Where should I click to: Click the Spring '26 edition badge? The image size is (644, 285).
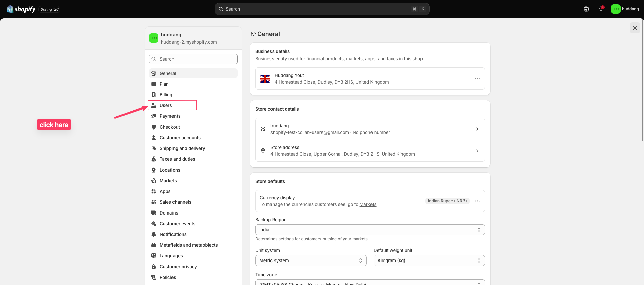pyautogui.click(x=50, y=9)
